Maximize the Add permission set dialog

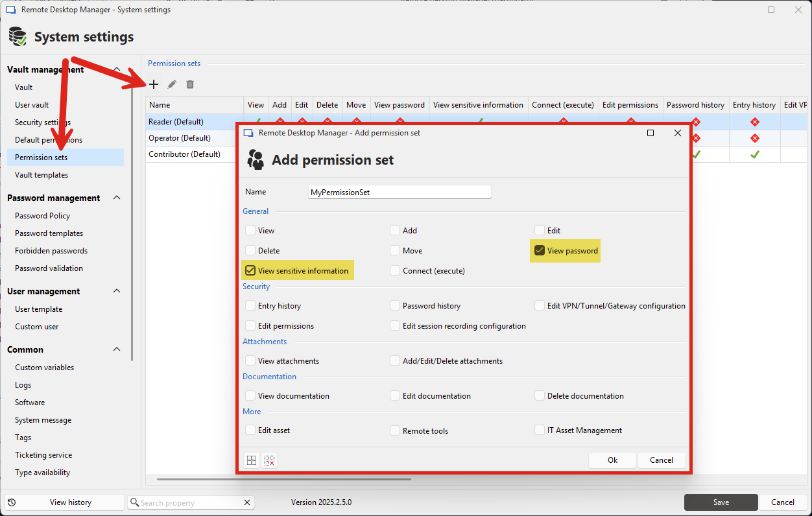(651, 133)
